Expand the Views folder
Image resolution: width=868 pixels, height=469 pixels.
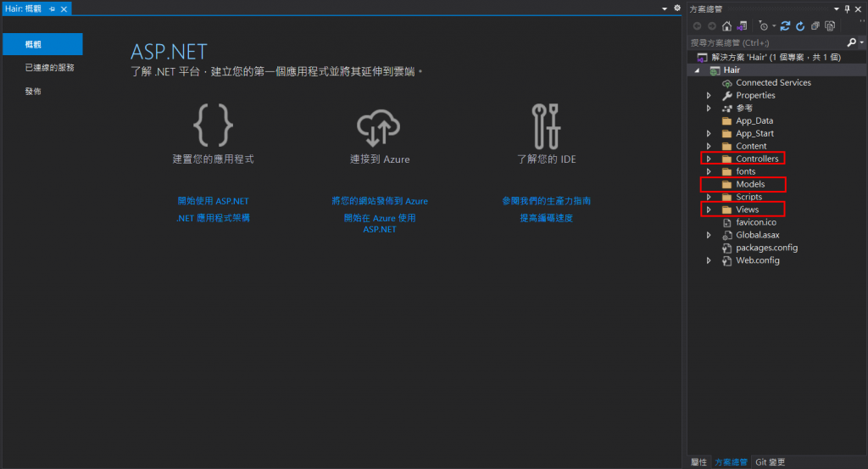click(x=709, y=209)
